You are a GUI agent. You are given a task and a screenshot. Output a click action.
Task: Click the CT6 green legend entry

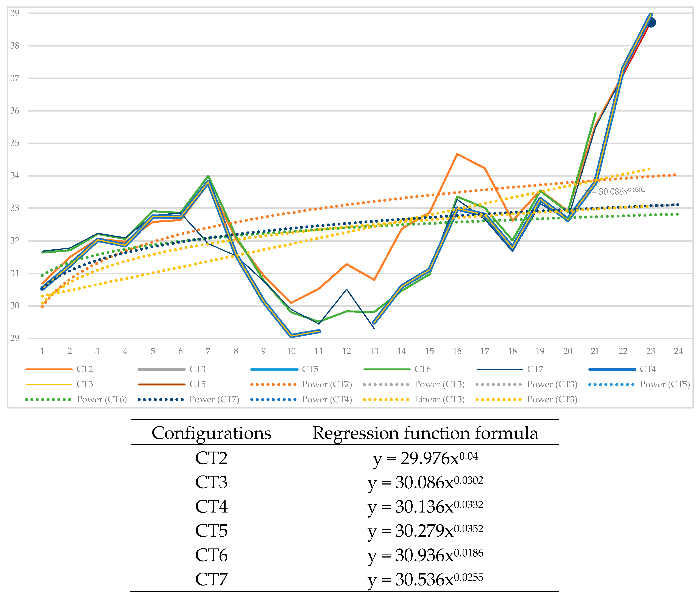tap(422, 369)
